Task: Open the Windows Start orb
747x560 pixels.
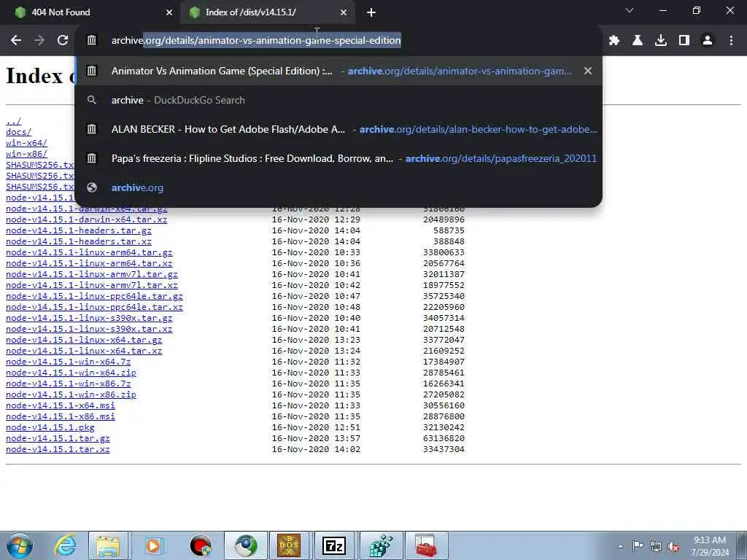Action: click(20, 545)
